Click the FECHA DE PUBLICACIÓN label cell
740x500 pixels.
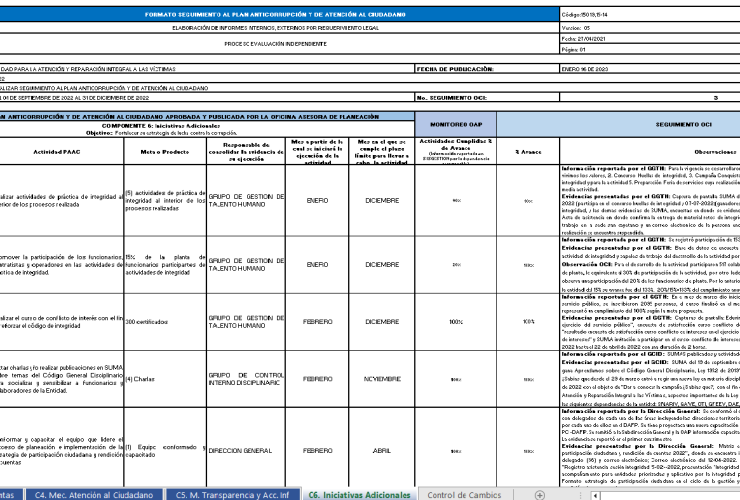pyautogui.click(x=487, y=69)
